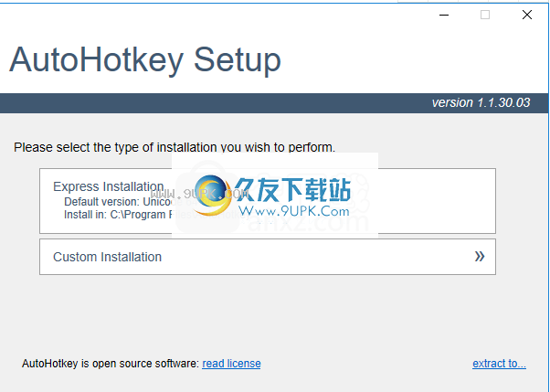This screenshot has height=392, width=550.
Task: Click the 'Please select the type of installation' text
Action: [175, 147]
